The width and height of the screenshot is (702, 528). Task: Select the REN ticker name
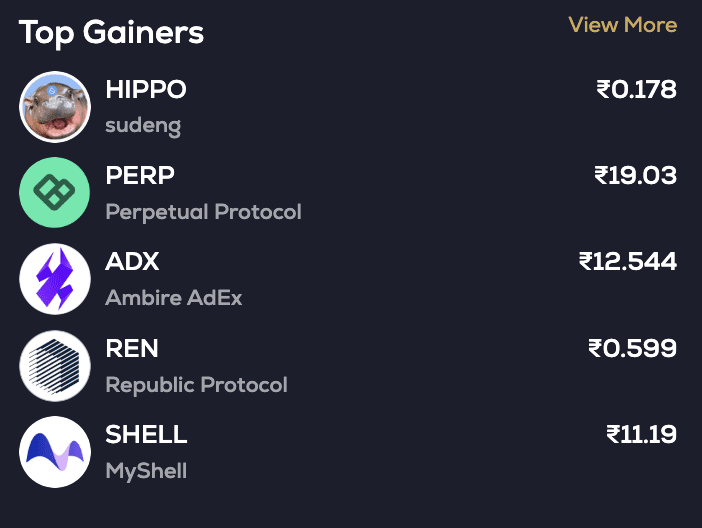pyautogui.click(x=132, y=348)
